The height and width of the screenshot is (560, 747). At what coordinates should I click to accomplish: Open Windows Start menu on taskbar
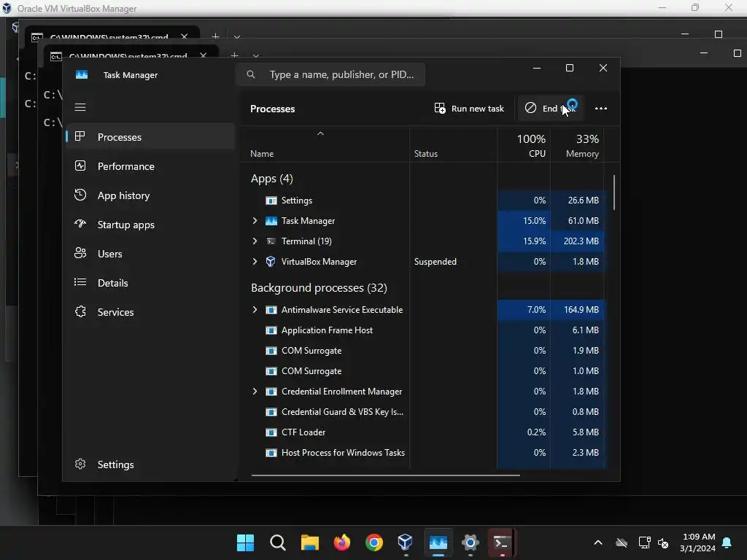(x=245, y=542)
